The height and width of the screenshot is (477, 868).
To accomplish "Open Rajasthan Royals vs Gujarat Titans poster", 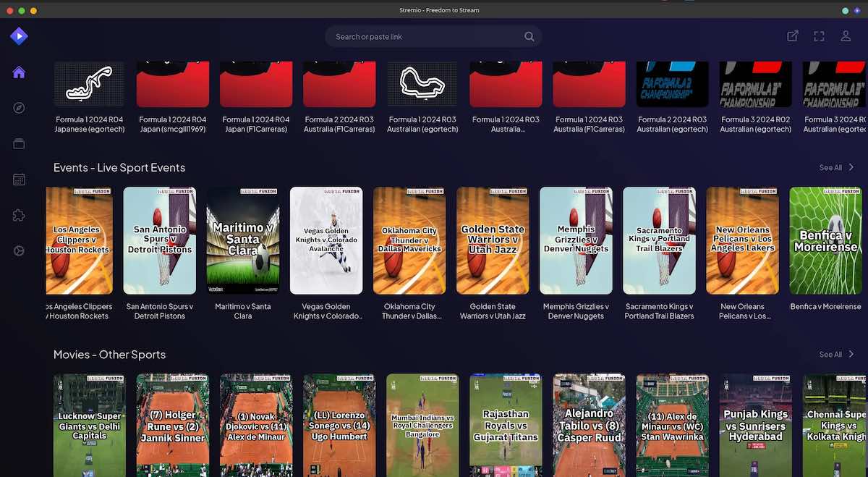I will coord(506,426).
